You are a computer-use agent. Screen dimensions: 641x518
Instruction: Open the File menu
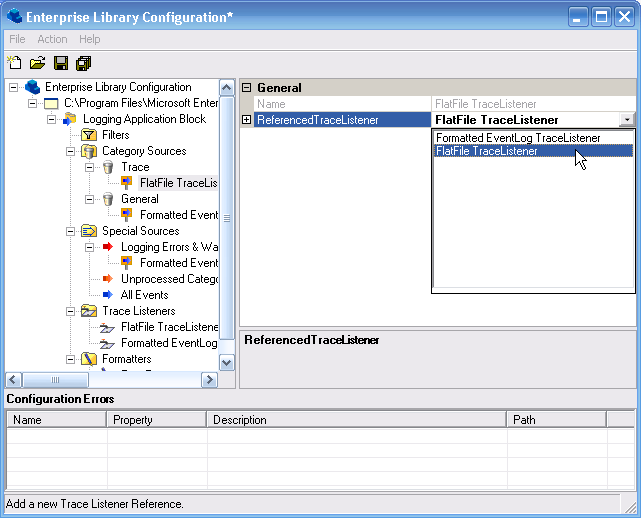pos(17,39)
